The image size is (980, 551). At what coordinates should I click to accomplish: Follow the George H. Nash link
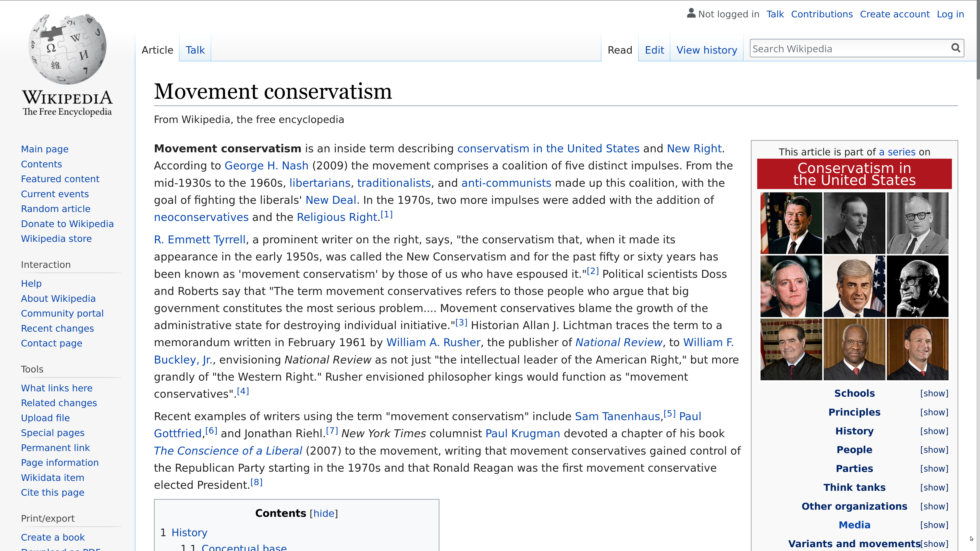[x=266, y=166]
